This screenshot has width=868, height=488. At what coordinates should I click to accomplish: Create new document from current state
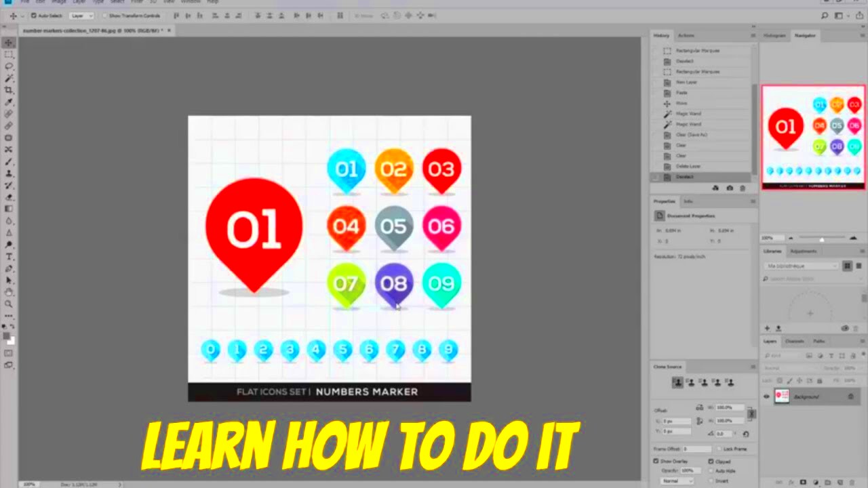[716, 188]
